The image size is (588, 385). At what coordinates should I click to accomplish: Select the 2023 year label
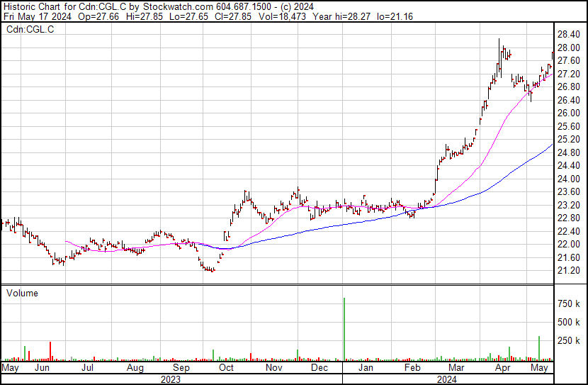point(170,379)
